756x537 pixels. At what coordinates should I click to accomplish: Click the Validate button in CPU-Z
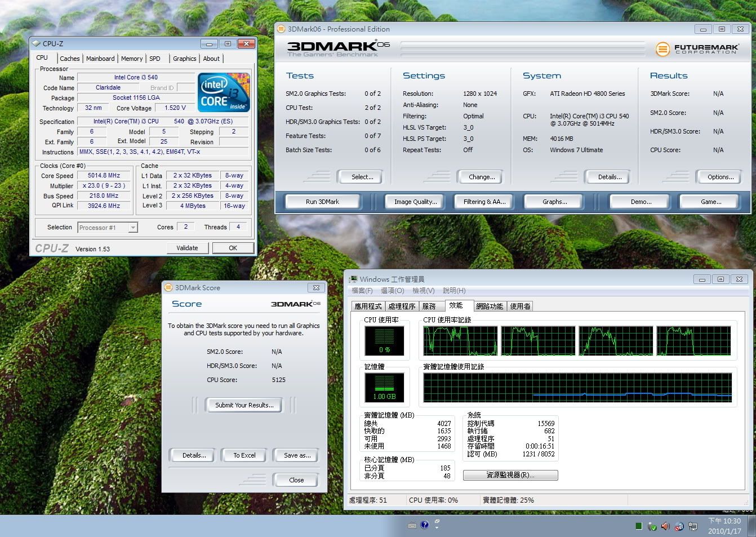pyautogui.click(x=188, y=248)
